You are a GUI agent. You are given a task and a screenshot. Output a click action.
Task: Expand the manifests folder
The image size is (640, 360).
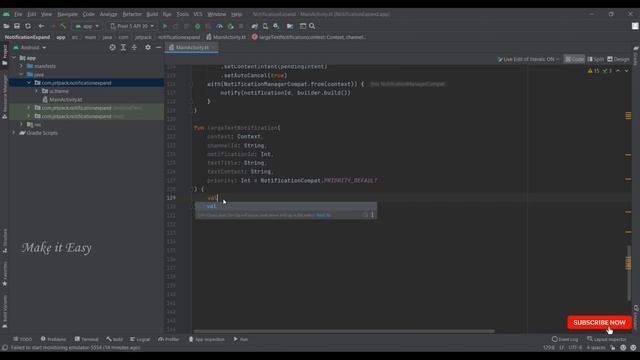pyautogui.click(x=21, y=66)
